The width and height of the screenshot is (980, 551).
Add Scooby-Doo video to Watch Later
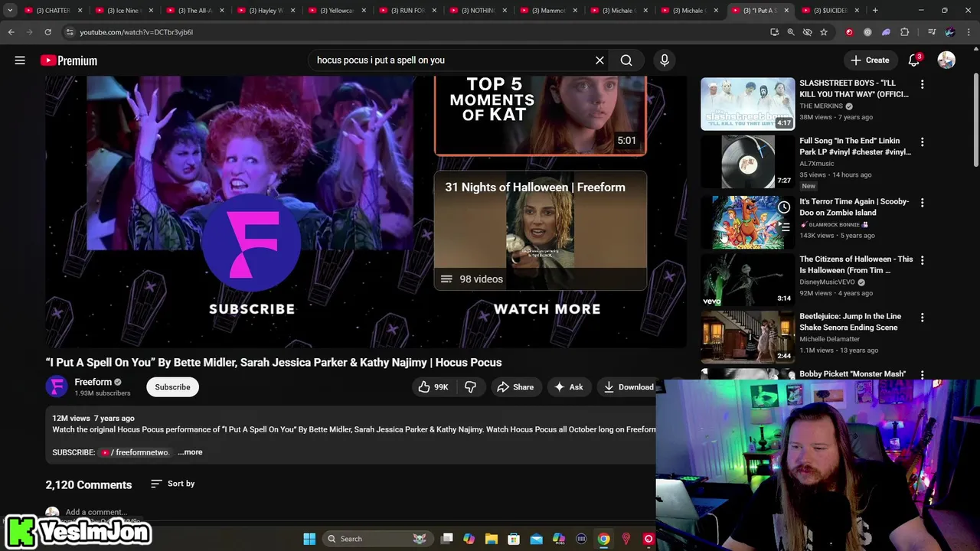784,207
